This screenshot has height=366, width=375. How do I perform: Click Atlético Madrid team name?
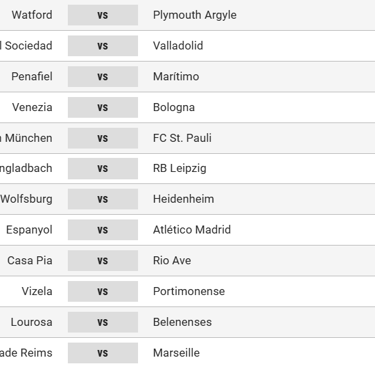point(192,230)
